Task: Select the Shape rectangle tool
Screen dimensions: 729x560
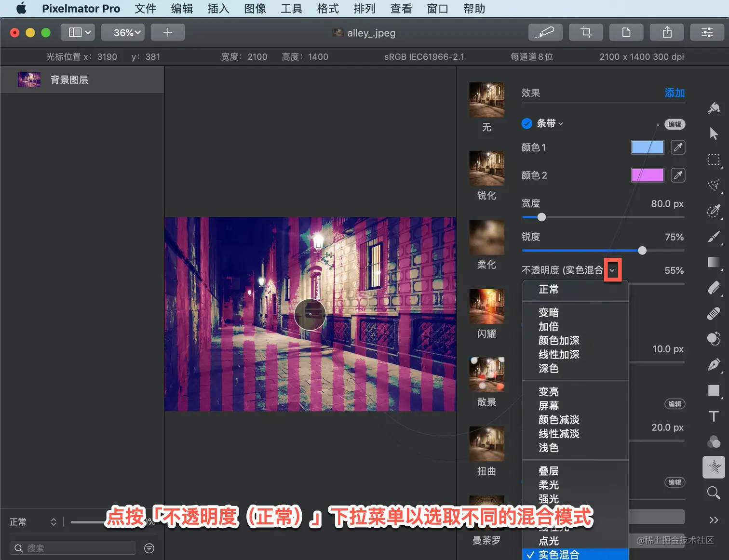Action: click(x=714, y=390)
